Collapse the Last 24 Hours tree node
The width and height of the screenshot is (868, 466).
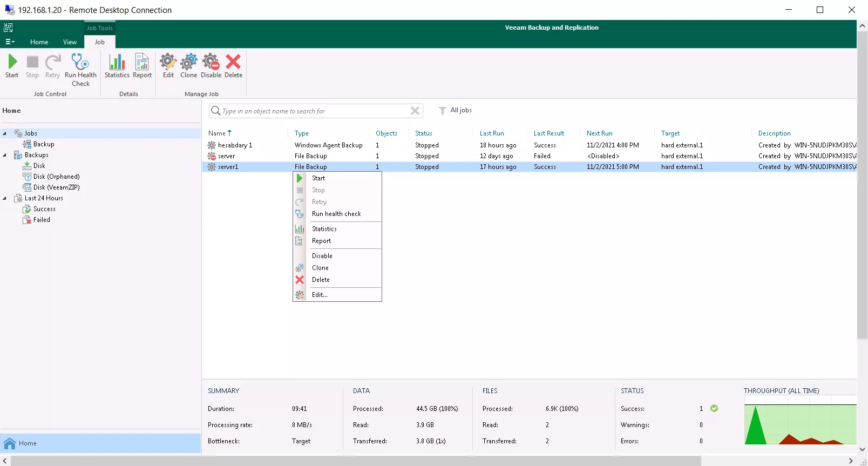(5, 198)
